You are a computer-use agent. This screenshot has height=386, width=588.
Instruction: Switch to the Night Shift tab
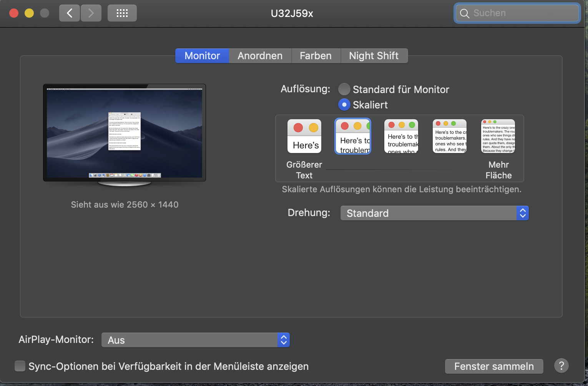[374, 56]
